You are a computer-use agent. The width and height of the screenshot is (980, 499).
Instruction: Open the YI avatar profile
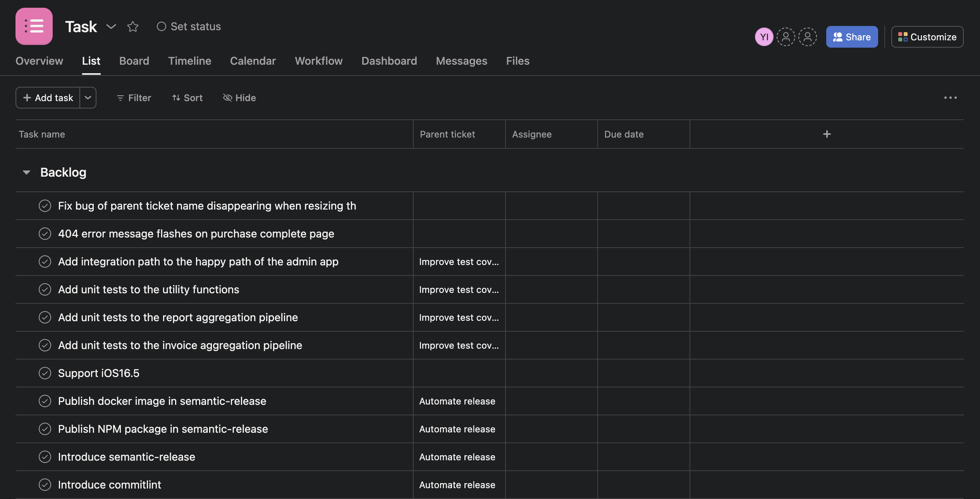pyautogui.click(x=763, y=37)
